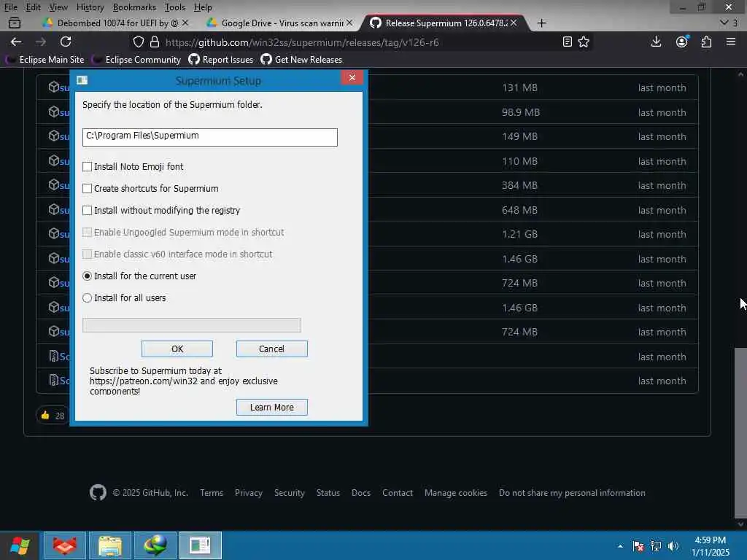Check Create shortcuts for Supermium
Screen dimensions: 747x560
88,189
